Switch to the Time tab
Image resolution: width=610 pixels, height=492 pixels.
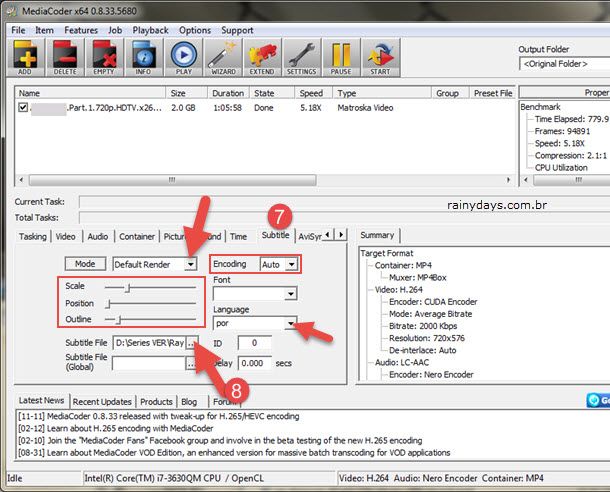coord(238,236)
